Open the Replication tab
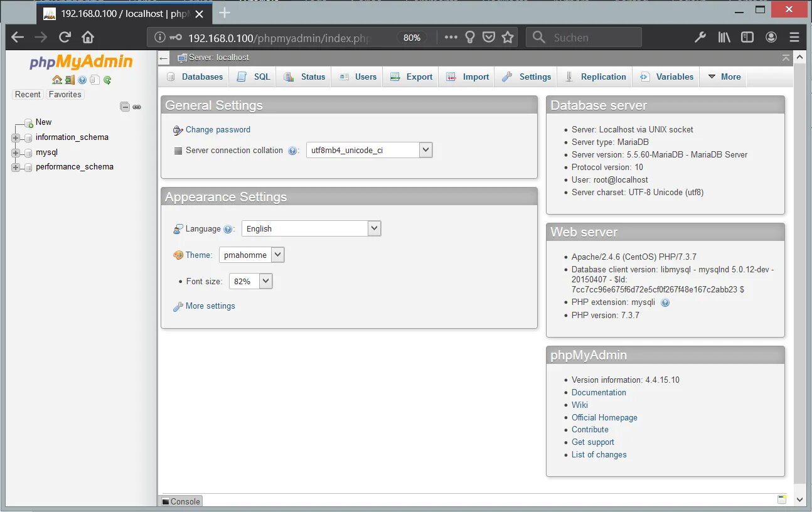The width and height of the screenshot is (812, 512). tap(596, 77)
